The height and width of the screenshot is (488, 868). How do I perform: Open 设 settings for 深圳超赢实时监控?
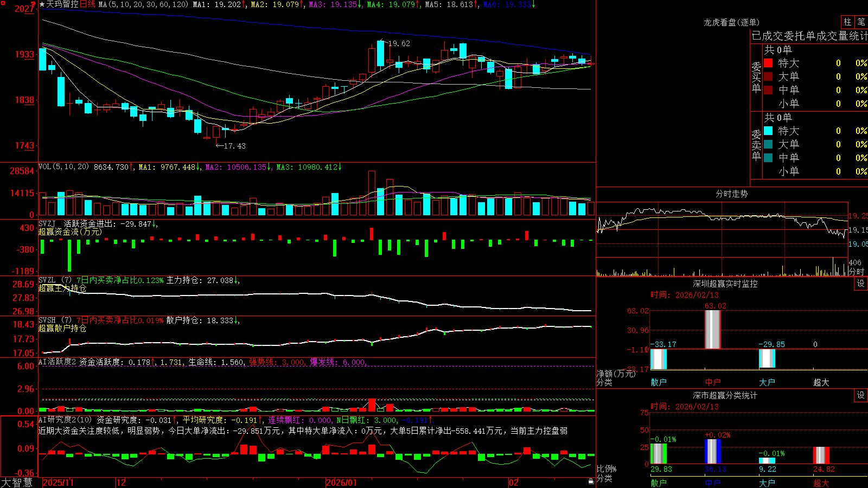(861, 284)
